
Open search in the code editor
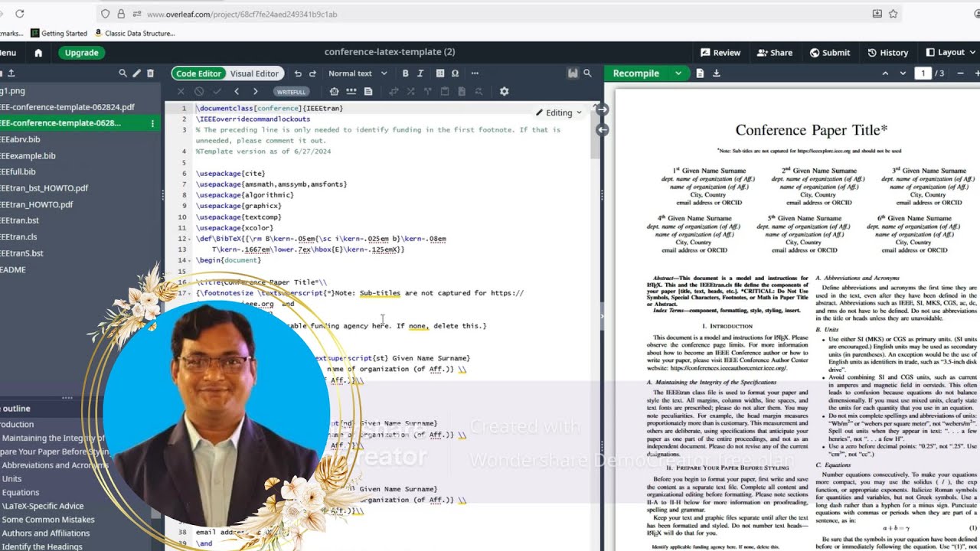click(x=587, y=73)
